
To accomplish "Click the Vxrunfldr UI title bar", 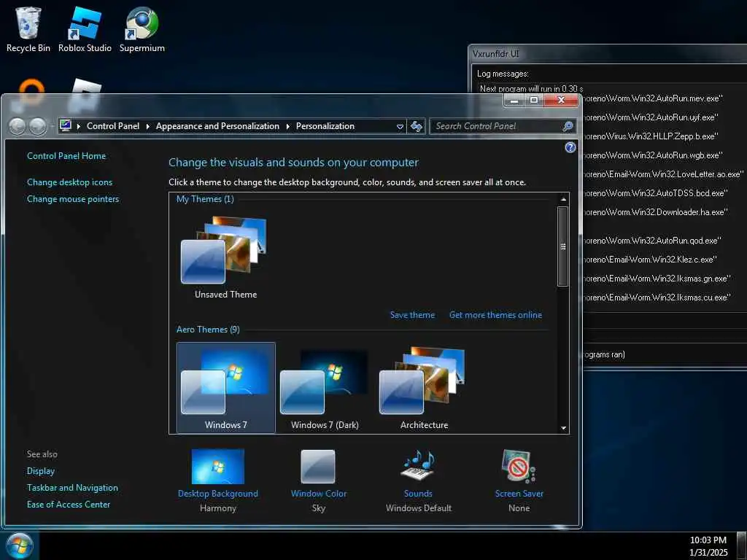I will click(608, 54).
